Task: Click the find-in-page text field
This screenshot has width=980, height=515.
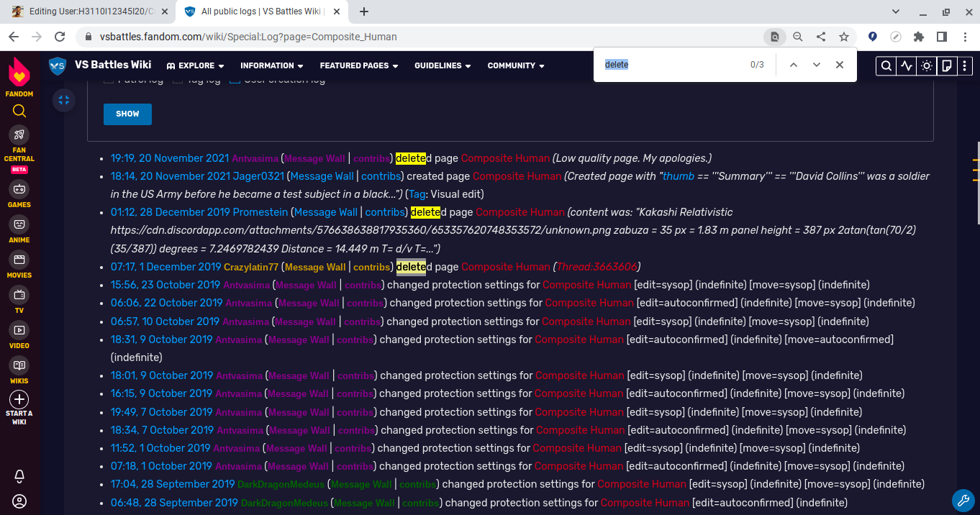Action: [x=669, y=65]
